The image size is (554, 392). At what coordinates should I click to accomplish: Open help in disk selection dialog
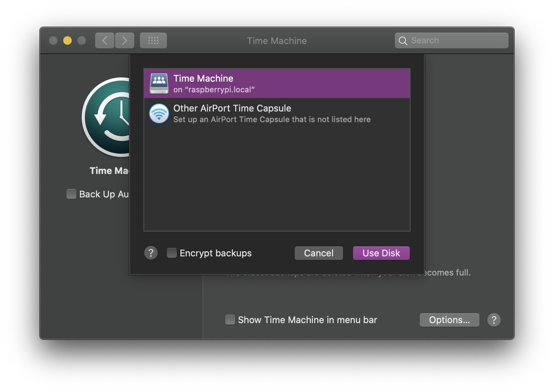151,253
